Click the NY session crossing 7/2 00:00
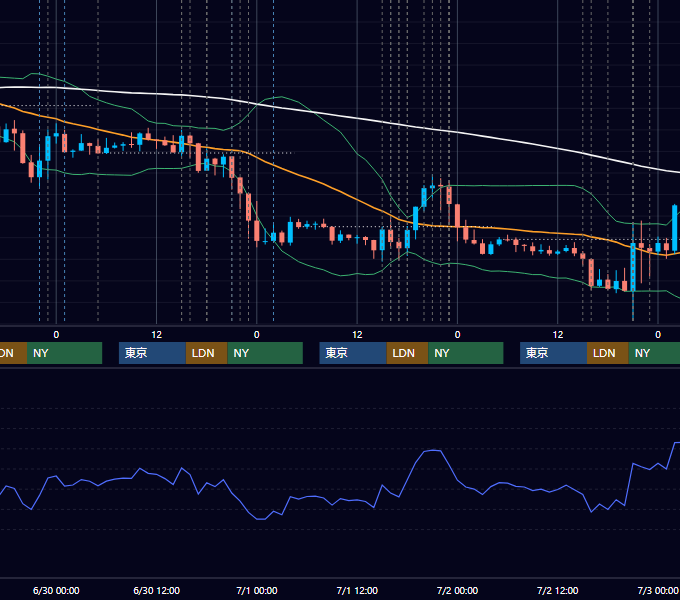The height and width of the screenshot is (600, 680). [x=465, y=353]
